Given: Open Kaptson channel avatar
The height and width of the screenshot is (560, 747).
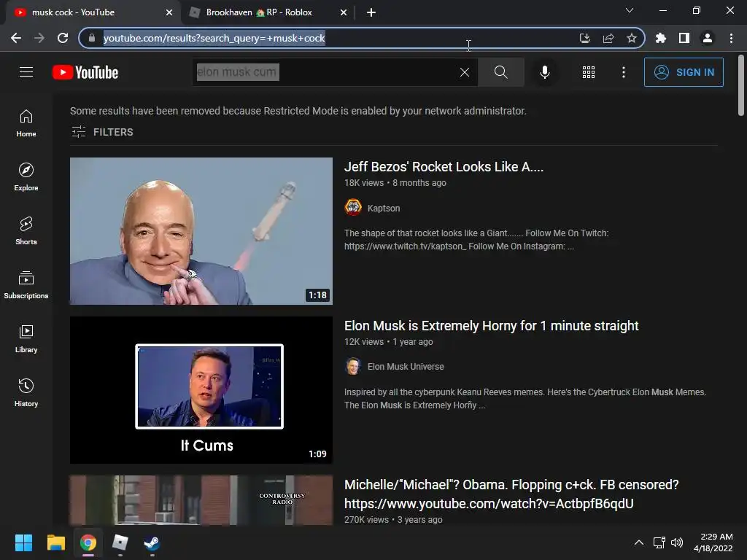Looking at the screenshot, I should click(353, 208).
